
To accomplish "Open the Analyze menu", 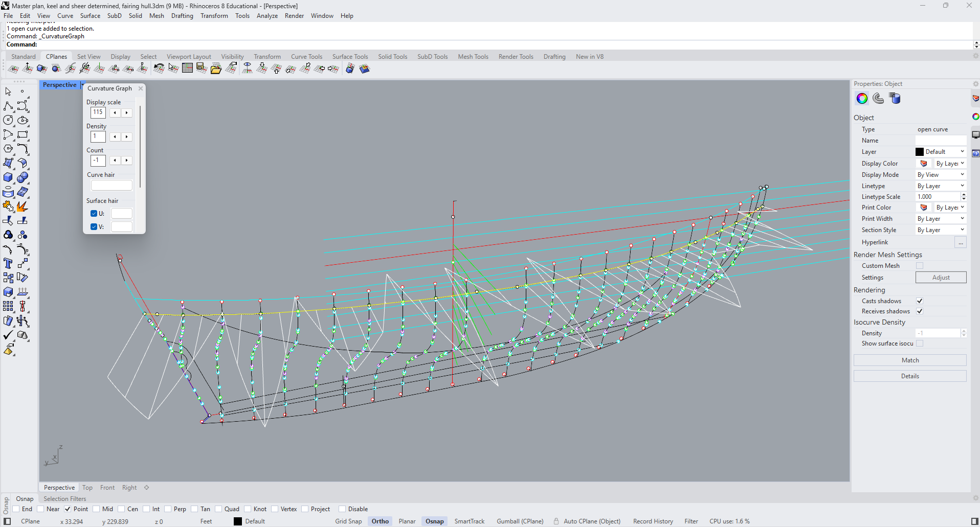I will tap(267, 16).
